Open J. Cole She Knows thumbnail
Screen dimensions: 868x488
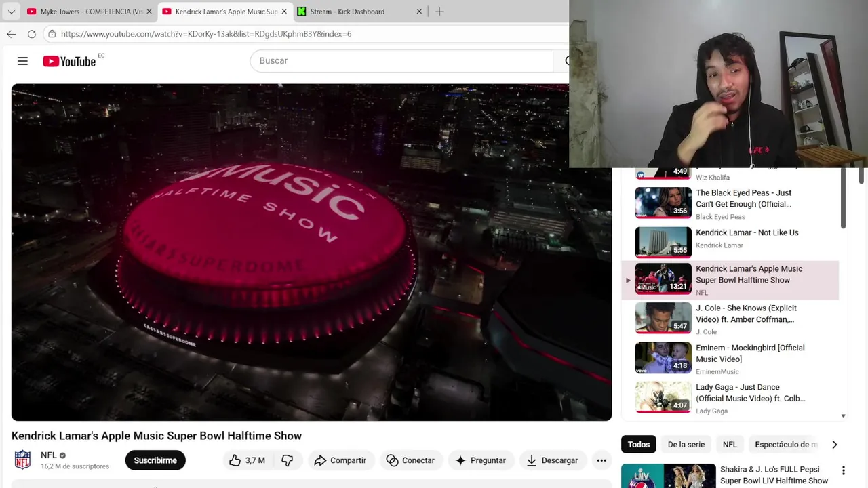(663, 319)
